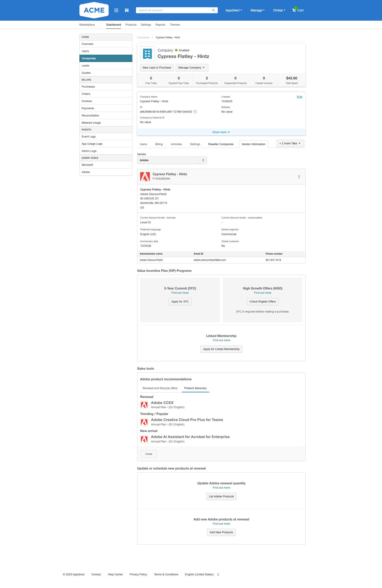Expand company details with Show more
Screen dimensions: 382x588
tap(221, 132)
